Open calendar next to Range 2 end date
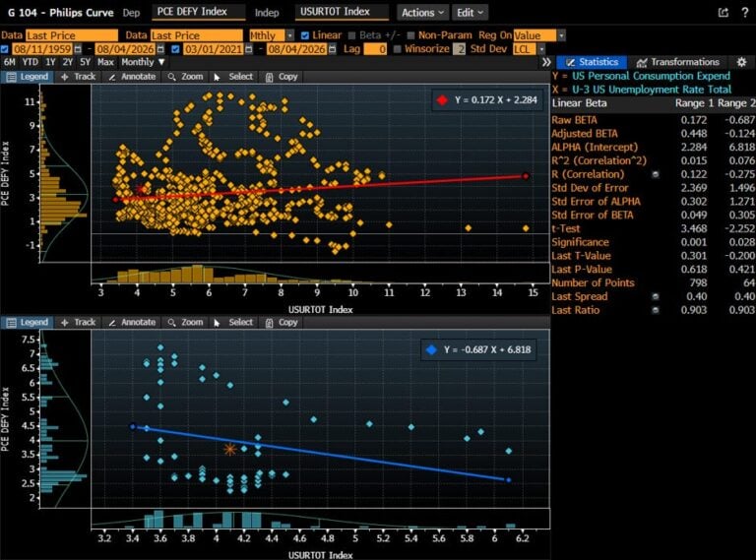 tap(332, 49)
